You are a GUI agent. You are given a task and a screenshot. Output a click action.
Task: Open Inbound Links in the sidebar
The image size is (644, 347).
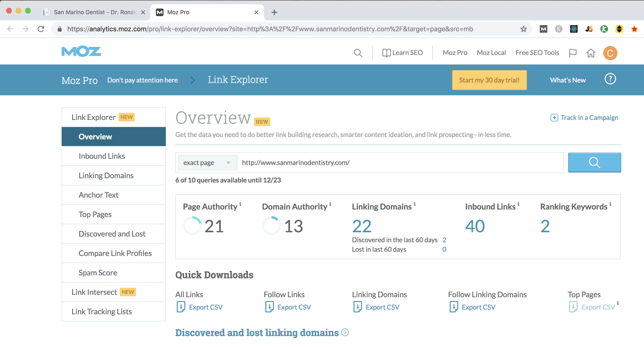(113, 156)
